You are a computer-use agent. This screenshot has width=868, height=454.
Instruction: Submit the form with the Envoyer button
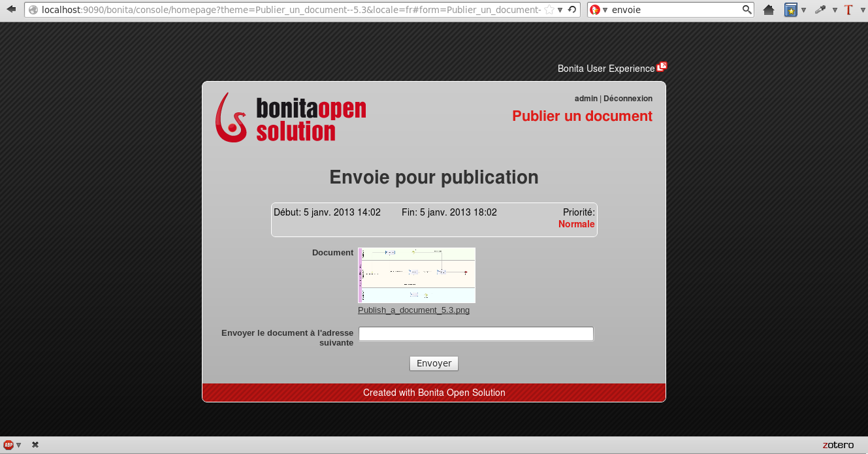[x=434, y=363]
